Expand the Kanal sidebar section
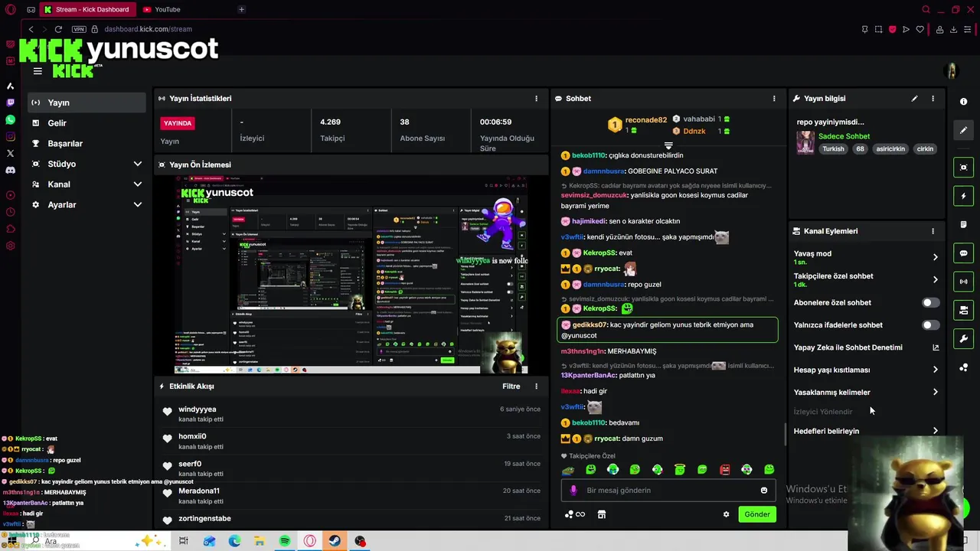This screenshot has height=551, width=980. [138, 184]
